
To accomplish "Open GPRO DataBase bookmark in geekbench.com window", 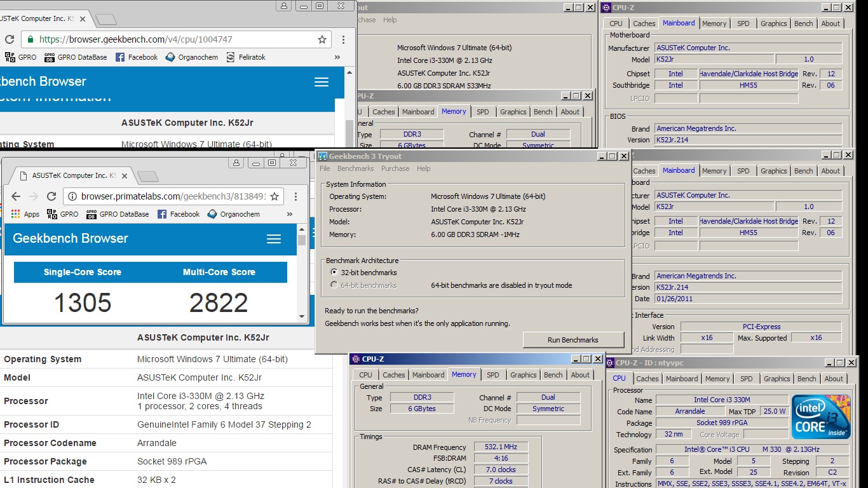I will [x=76, y=57].
